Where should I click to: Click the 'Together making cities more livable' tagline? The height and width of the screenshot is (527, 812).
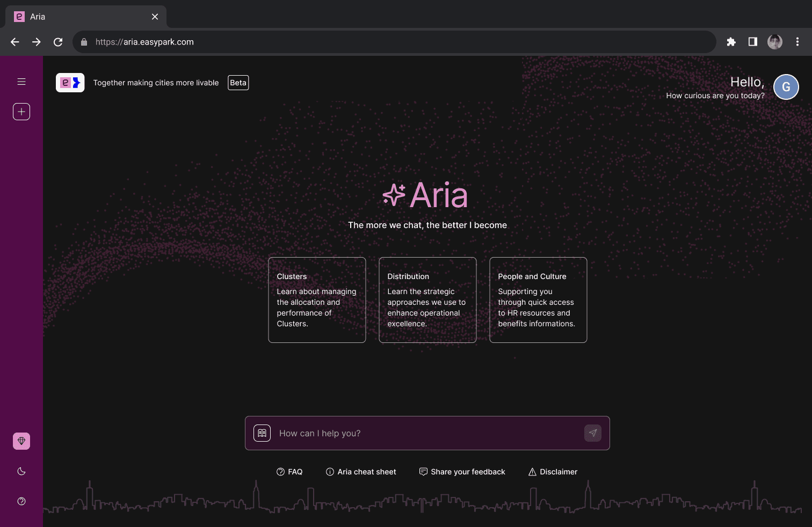click(156, 83)
